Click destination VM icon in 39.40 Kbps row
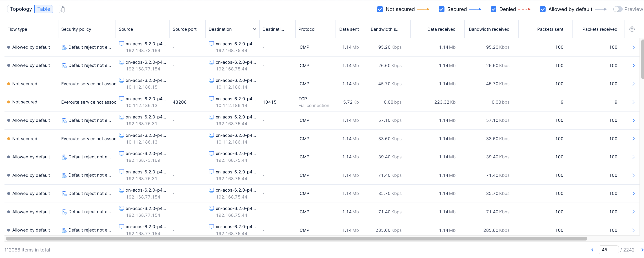The width and height of the screenshot is (644, 258). pos(211,153)
